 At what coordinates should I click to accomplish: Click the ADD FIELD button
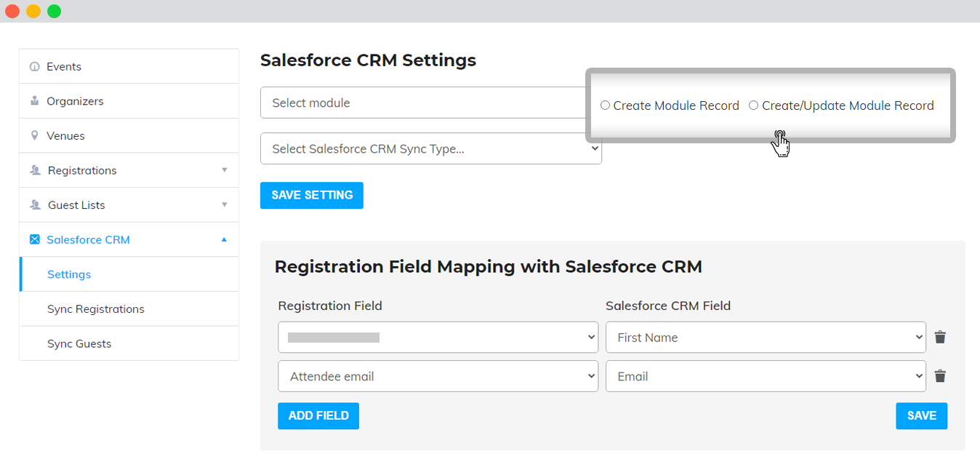tap(318, 416)
